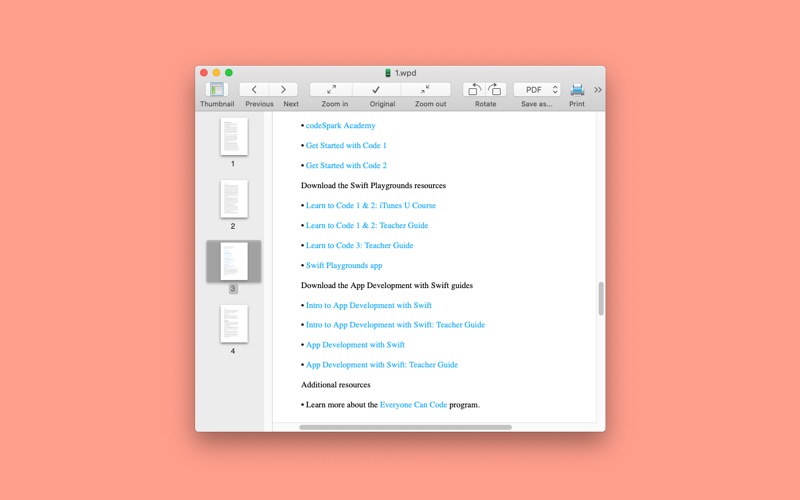Click the 'Additional resources' heading
800x500 pixels.
pyautogui.click(x=336, y=385)
